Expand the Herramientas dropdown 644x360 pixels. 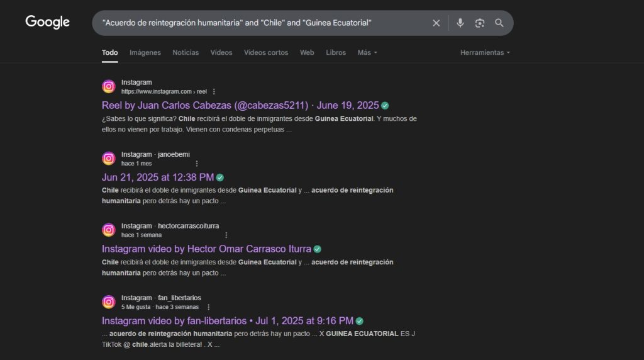pyautogui.click(x=485, y=53)
